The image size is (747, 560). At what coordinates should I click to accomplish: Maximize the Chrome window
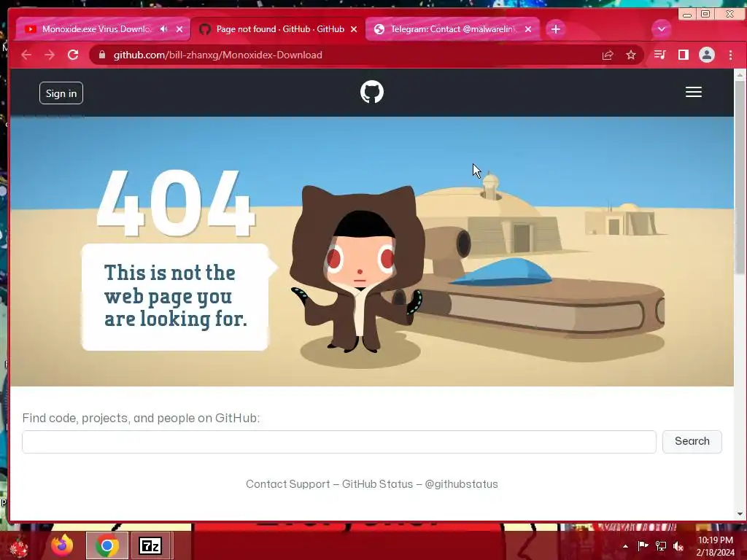705,15
